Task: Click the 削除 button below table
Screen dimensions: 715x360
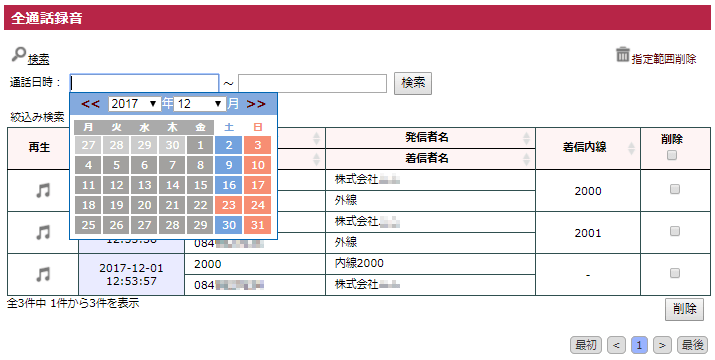Action: pos(684,309)
